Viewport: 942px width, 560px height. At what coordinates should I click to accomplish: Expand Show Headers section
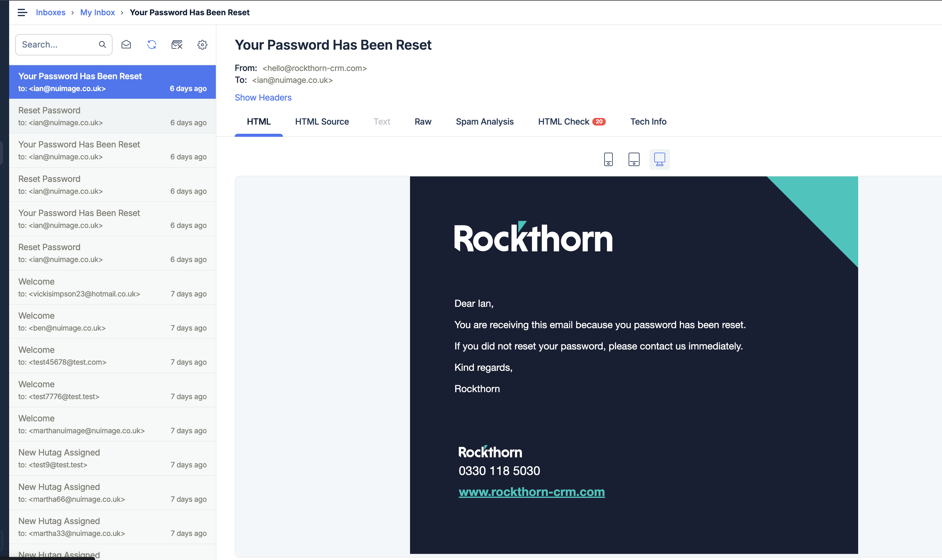click(x=263, y=97)
